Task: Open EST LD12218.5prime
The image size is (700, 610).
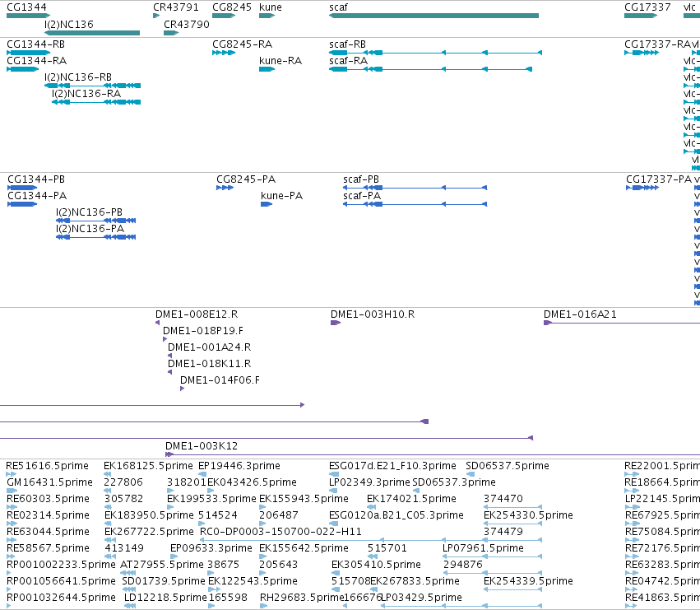Action: pyautogui.click(x=165, y=598)
